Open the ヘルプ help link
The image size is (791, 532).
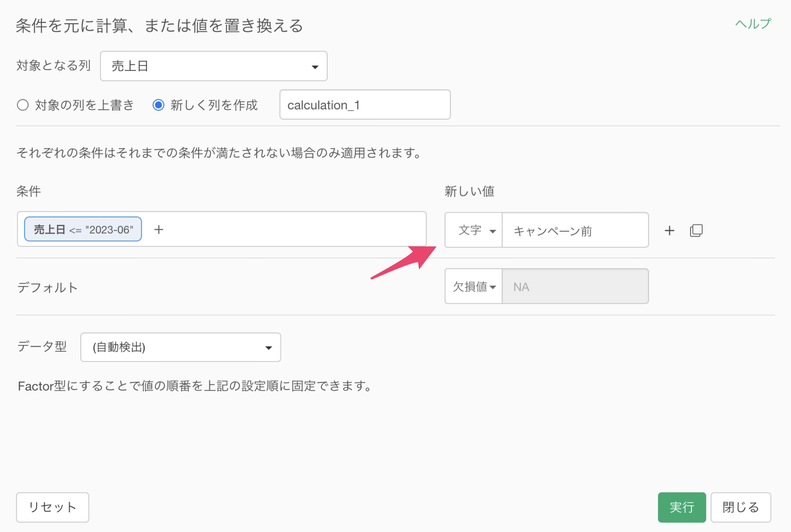[753, 24]
